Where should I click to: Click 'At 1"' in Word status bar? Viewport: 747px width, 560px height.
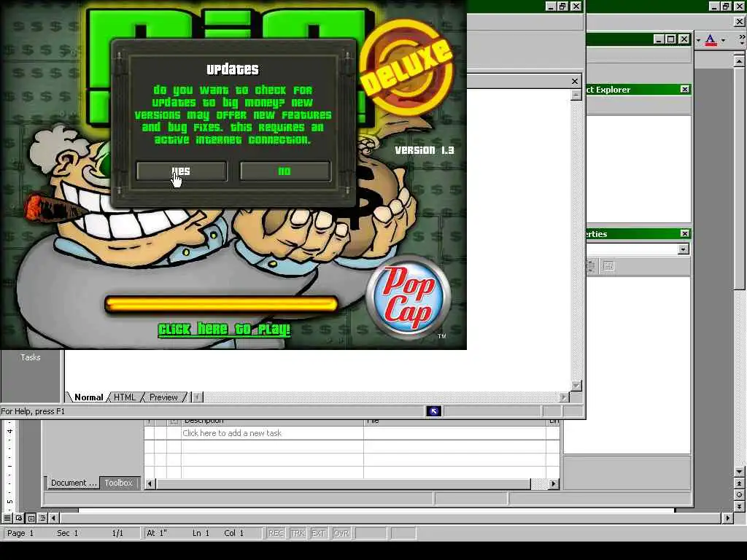(156, 533)
